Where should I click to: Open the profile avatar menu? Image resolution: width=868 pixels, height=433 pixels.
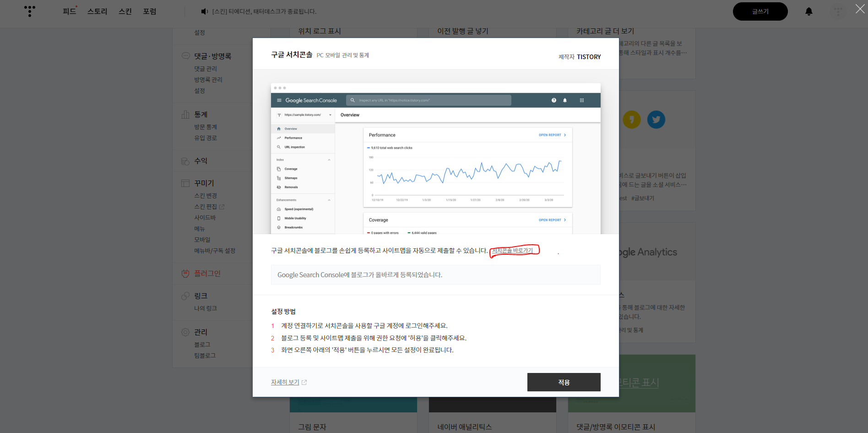coord(838,11)
